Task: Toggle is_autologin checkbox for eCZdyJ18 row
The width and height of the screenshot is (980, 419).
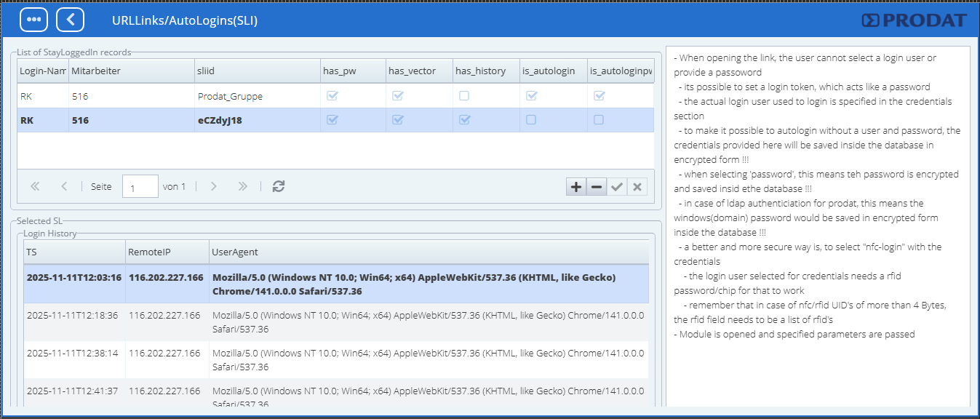Action: tap(531, 120)
